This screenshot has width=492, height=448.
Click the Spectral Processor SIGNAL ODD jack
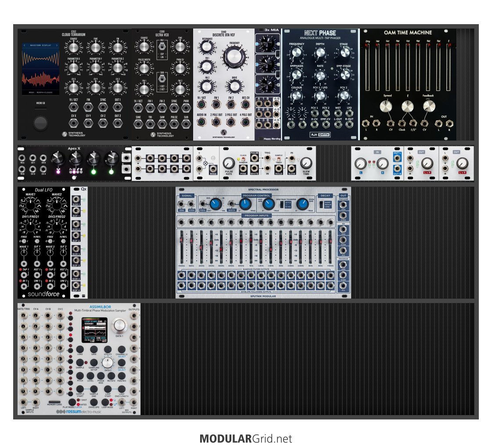click(181, 204)
